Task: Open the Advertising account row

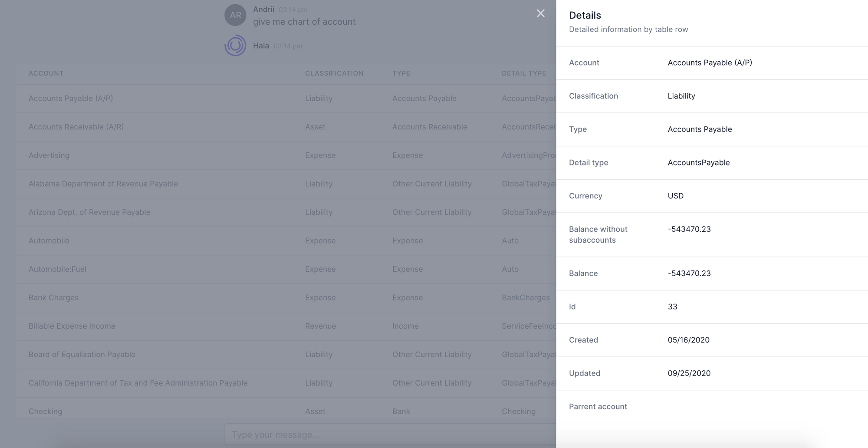Action: click(286, 155)
